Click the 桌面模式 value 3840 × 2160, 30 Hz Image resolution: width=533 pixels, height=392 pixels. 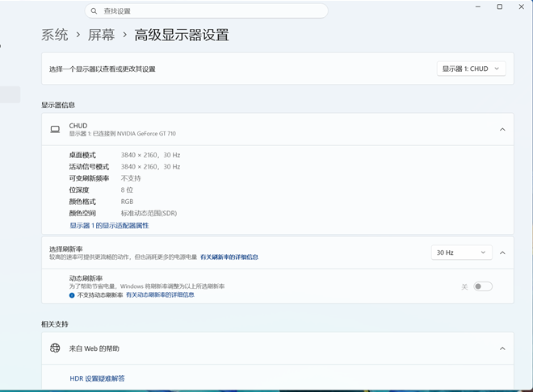pyautogui.click(x=150, y=155)
